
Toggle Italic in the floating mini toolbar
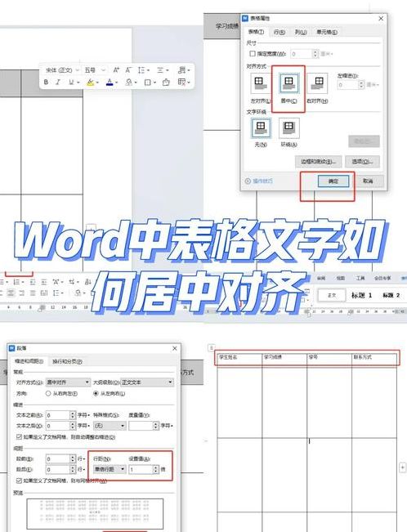coord(58,82)
